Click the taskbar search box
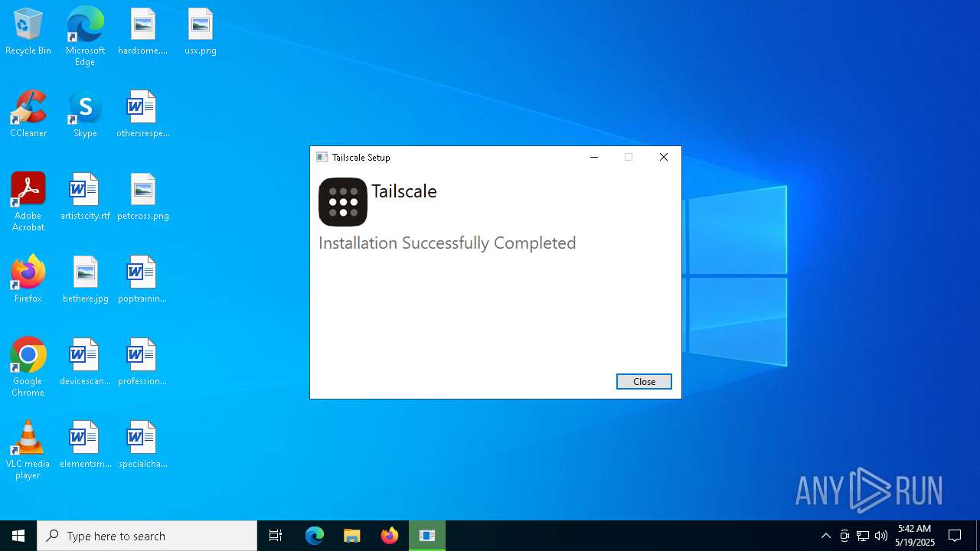Screen dimensions: 980x551 click(147, 536)
